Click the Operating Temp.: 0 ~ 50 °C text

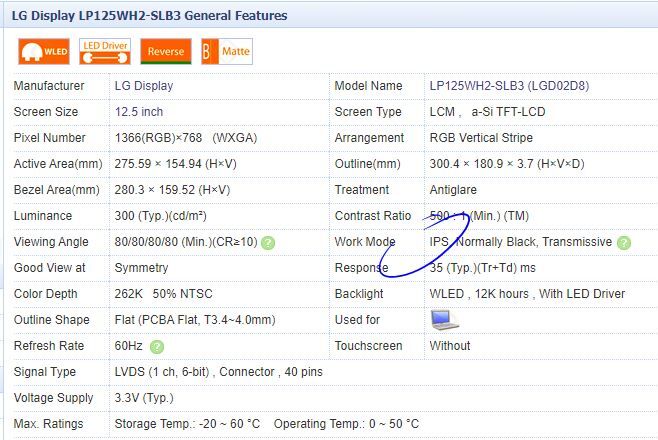346,424
